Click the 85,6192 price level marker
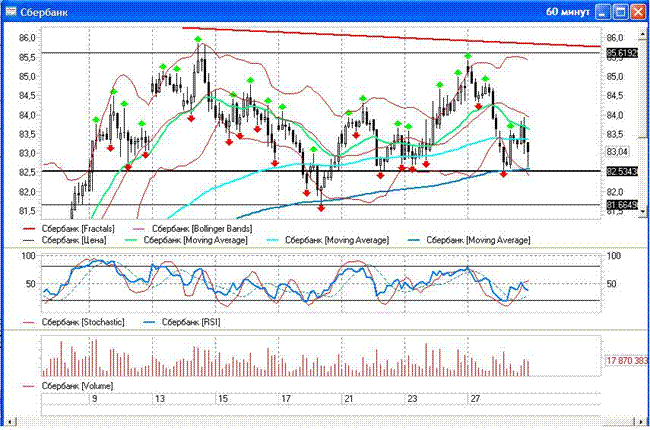Image resolution: width=650 pixels, height=430 pixels. (622, 53)
